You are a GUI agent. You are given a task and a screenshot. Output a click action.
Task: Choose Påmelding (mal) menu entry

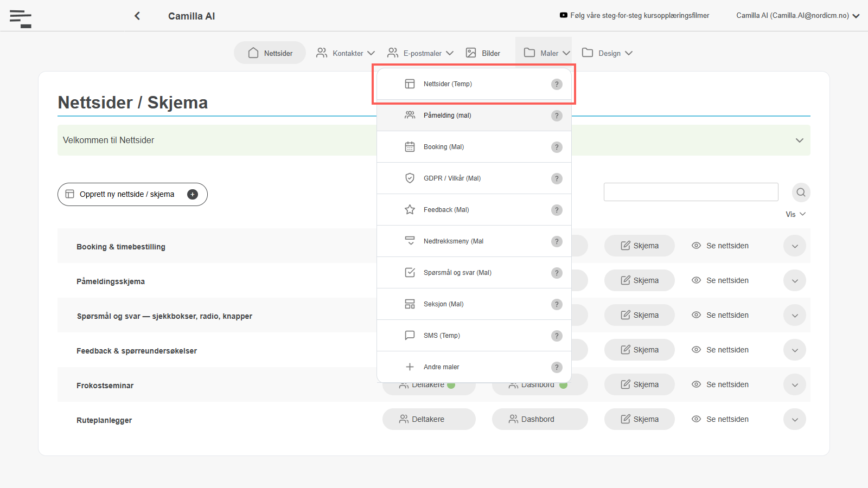click(x=474, y=115)
